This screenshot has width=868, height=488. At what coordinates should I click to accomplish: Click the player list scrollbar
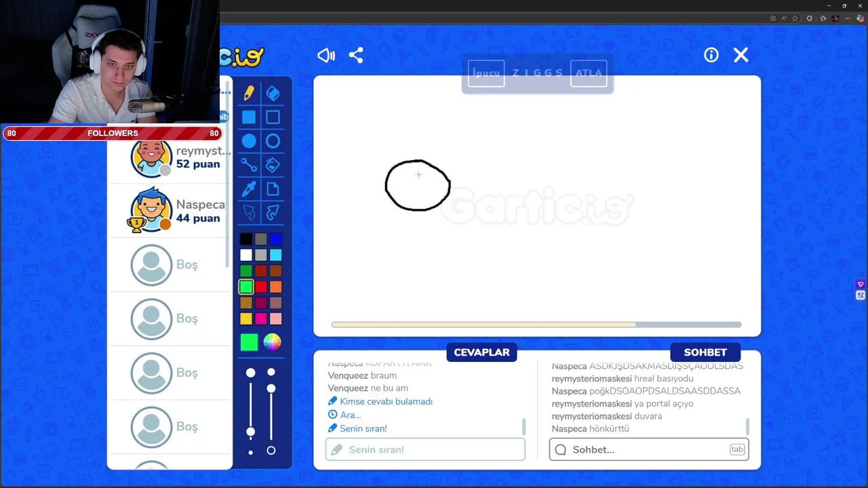[228, 176]
